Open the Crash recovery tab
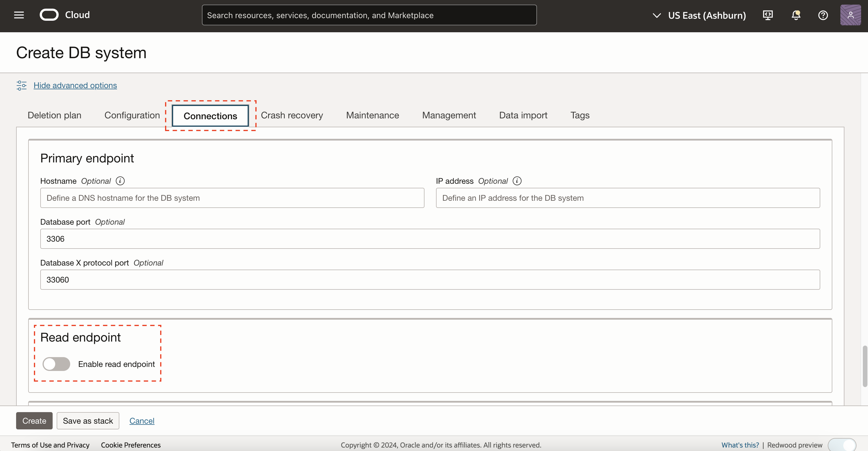The image size is (868, 451). pyautogui.click(x=292, y=115)
